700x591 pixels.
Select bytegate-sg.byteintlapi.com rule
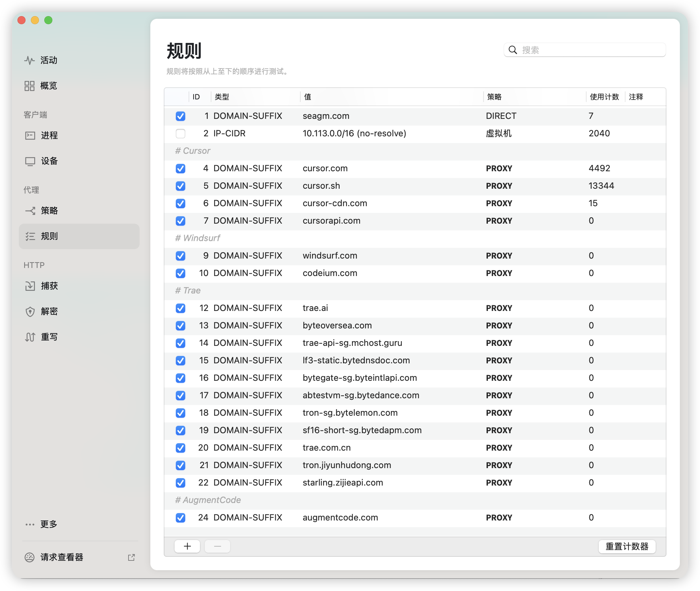(415, 378)
